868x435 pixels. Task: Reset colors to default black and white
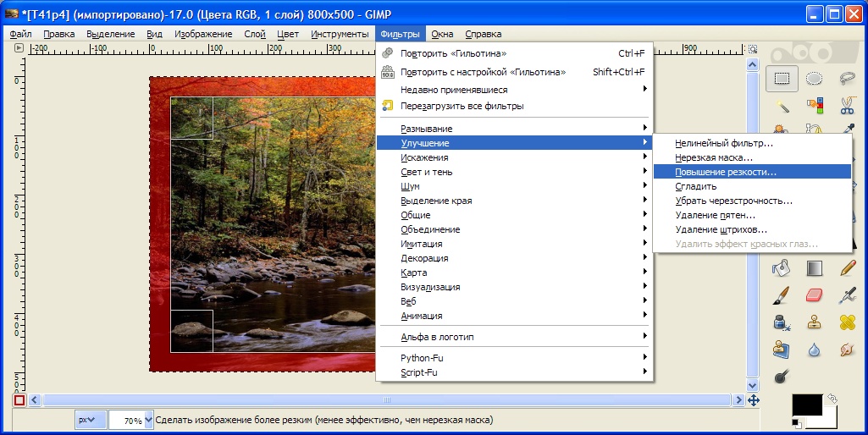(797, 424)
